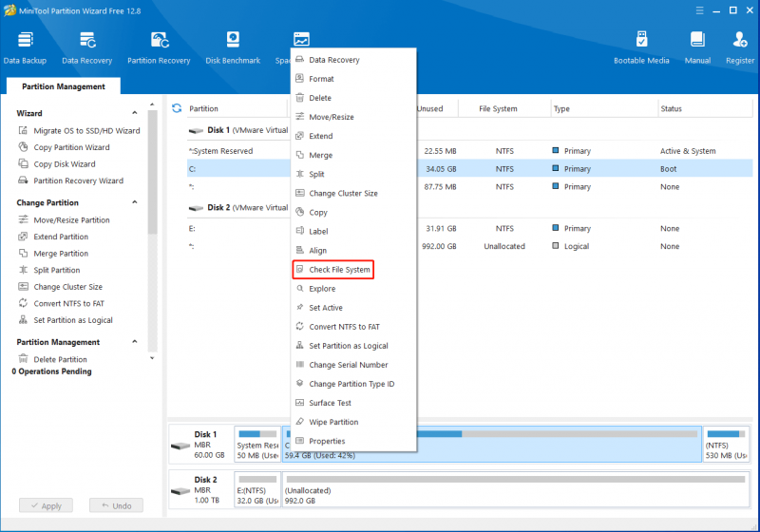Viewport: 760px width, 532px height.
Task: Select Split in context menu
Action: click(x=353, y=174)
